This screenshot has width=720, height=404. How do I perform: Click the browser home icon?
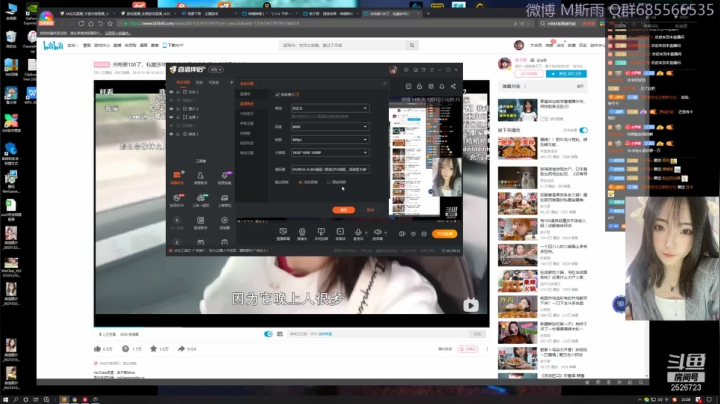91,23
